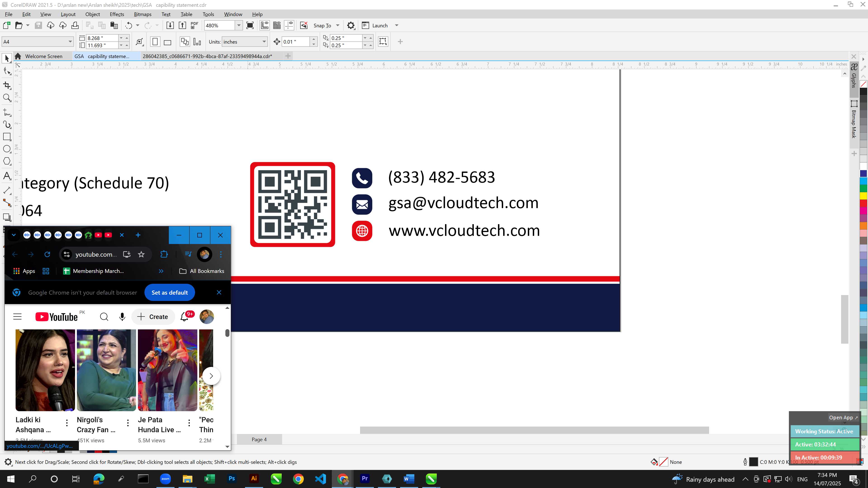
Task: Open the Effects menu
Action: 117,14
